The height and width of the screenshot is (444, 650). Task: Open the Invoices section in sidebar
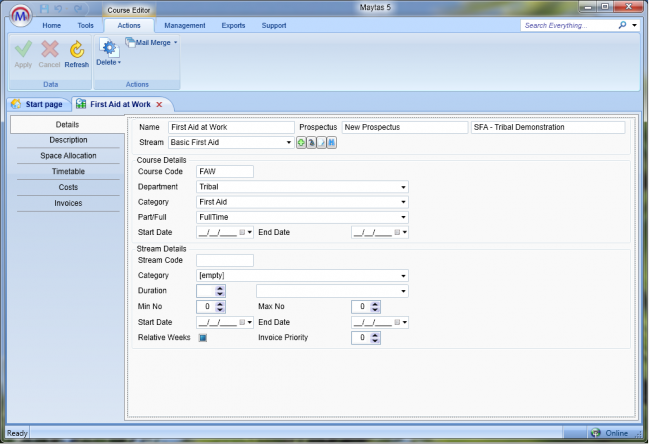coord(68,204)
